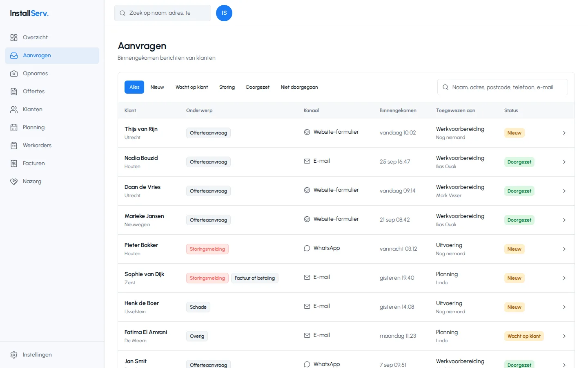The height and width of the screenshot is (368, 588).
Task: Expand Henk de Boer row chevron
Action: [x=564, y=307]
